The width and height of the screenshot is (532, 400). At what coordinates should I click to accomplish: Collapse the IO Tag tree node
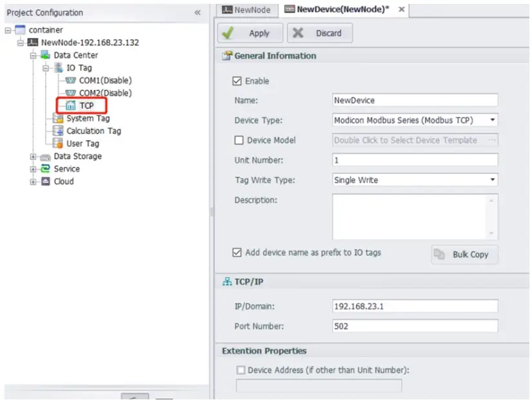tap(46, 68)
